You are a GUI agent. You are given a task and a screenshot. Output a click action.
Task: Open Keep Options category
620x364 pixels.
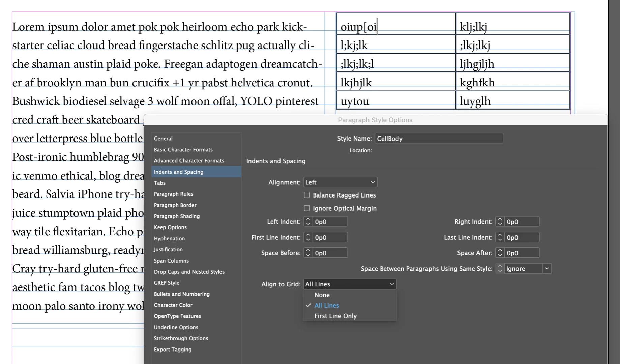click(x=196, y=227)
